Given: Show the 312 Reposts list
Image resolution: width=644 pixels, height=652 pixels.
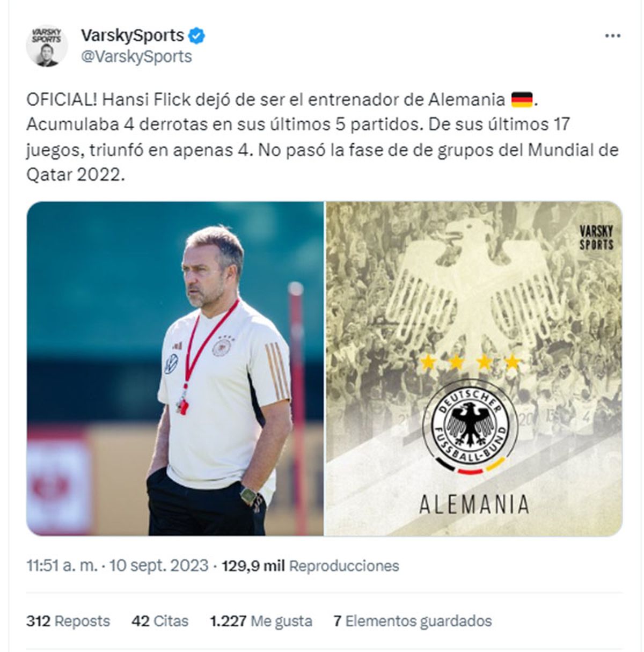Looking at the screenshot, I should point(68,621).
